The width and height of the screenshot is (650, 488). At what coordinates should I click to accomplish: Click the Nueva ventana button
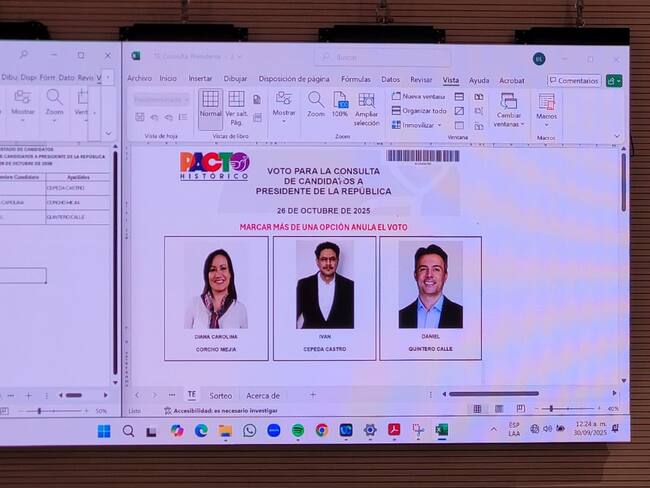419,96
